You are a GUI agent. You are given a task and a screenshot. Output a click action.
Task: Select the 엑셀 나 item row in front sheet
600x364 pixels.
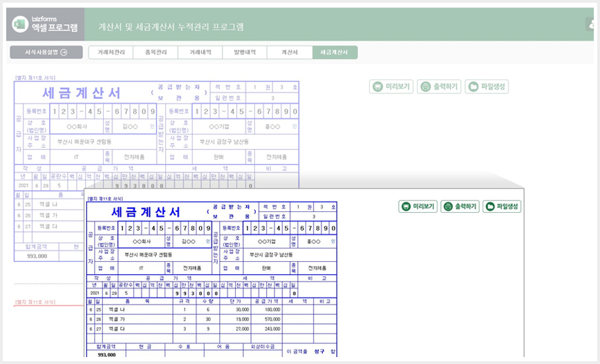(x=212, y=309)
